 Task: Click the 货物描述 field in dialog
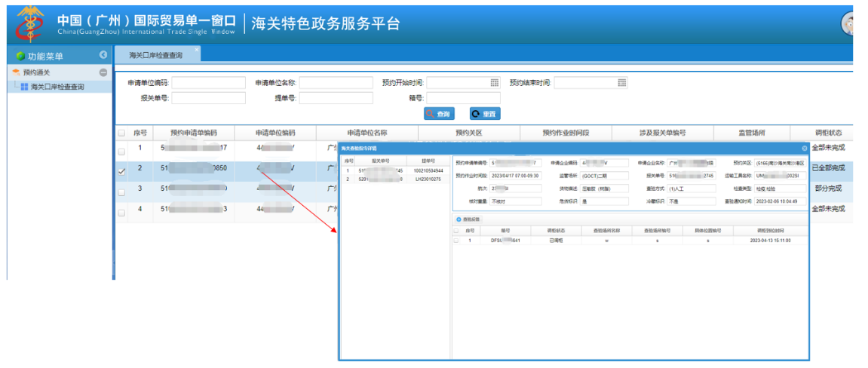tap(605, 189)
